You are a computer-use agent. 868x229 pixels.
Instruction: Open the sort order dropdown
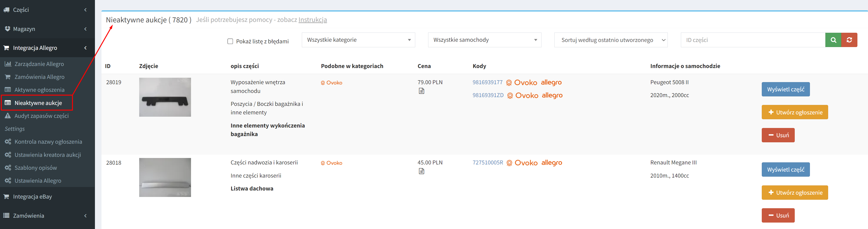tap(611, 40)
